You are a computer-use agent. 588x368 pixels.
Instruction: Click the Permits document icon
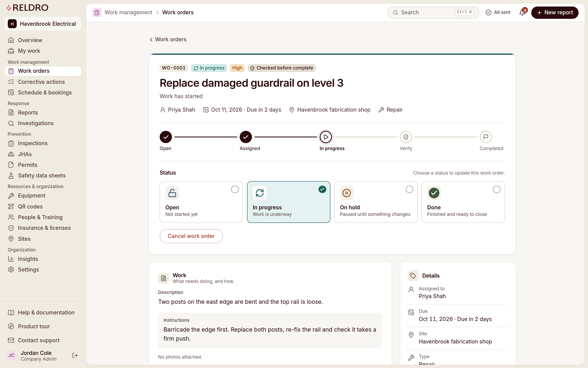(11, 165)
